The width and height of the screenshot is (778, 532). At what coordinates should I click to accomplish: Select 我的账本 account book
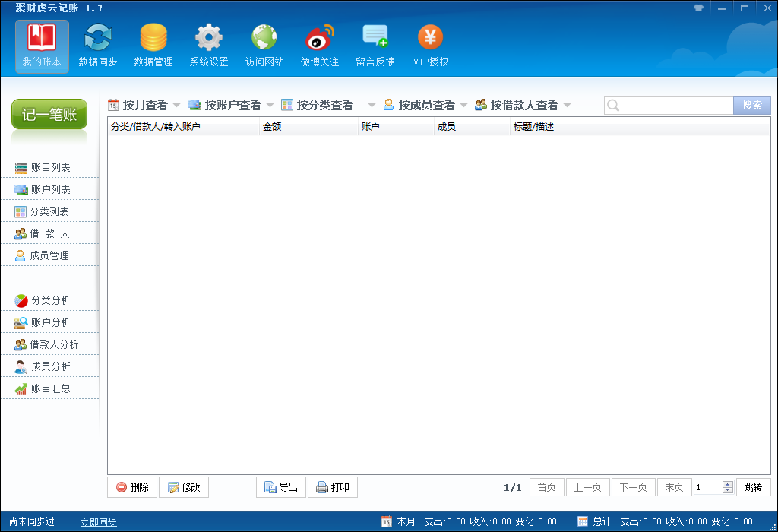click(x=42, y=44)
